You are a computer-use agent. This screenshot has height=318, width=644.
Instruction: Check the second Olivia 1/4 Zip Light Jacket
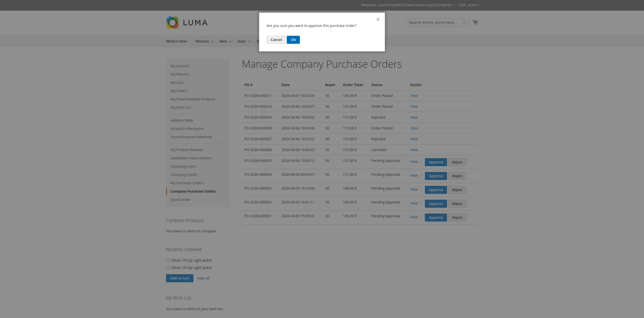(168, 268)
